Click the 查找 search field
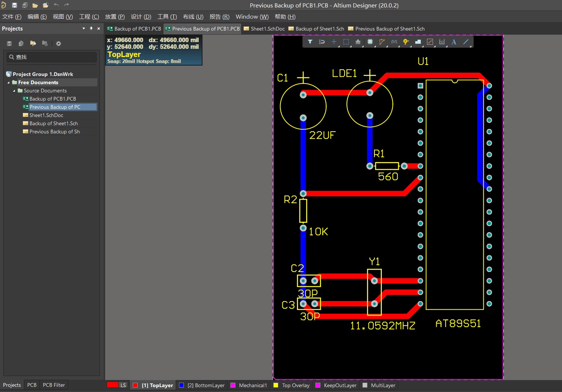Image resolution: width=562 pixels, height=392 pixels. pyautogui.click(x=52, y=57)
